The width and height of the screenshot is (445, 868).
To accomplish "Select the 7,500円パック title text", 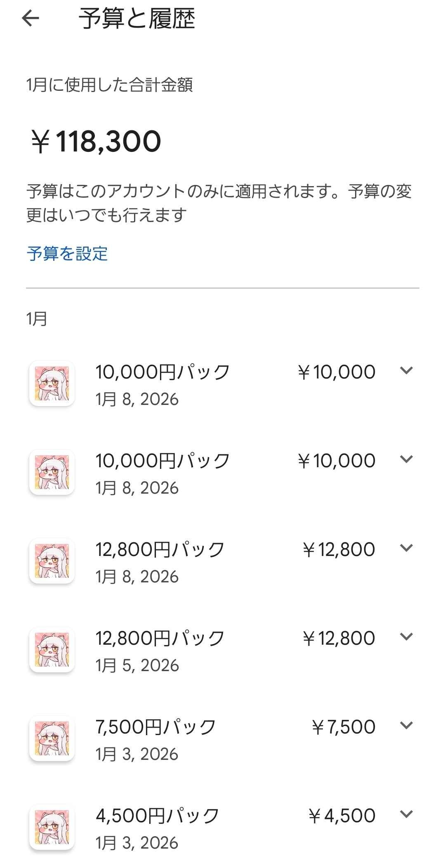I will click(156, 727).
